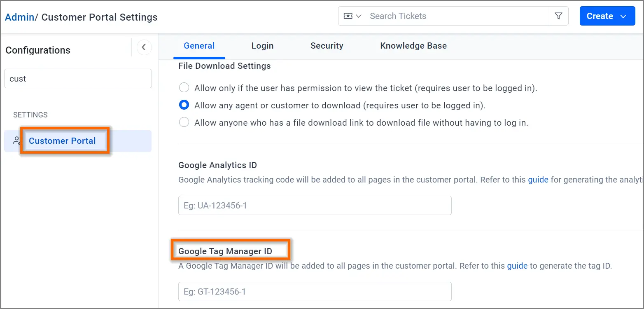Select Customer Portal in the settings list
This screenshot has width=644, height=309.
point(78,141)
